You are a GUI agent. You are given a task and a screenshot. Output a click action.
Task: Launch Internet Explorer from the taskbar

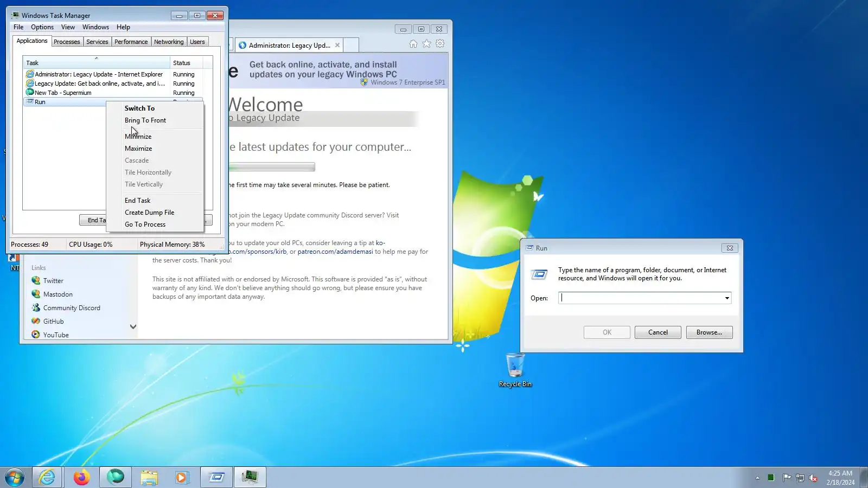pyautogui.click(x=47, y=477)
